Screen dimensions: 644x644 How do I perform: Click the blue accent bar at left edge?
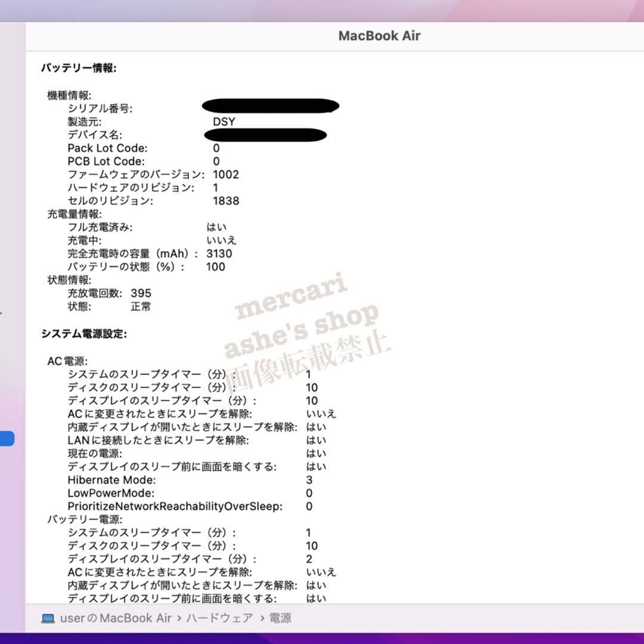coord(5,438)
